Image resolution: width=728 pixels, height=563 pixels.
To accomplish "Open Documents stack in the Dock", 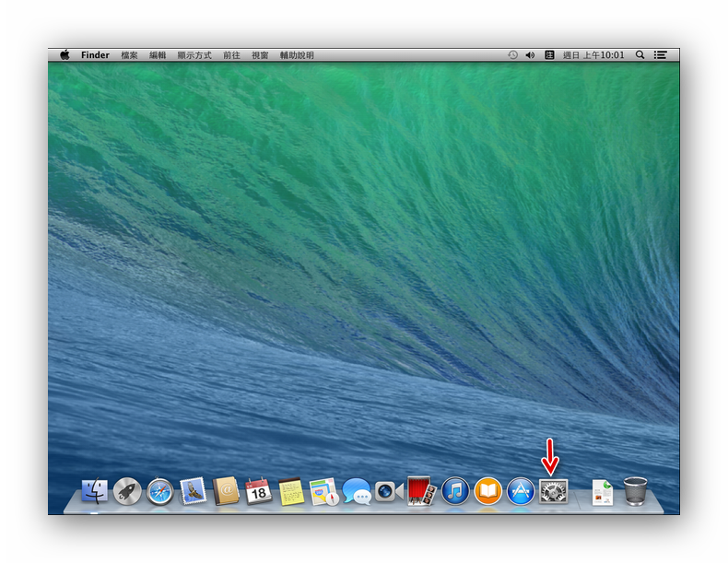I will pyautogui.click(x=602, y=492).
